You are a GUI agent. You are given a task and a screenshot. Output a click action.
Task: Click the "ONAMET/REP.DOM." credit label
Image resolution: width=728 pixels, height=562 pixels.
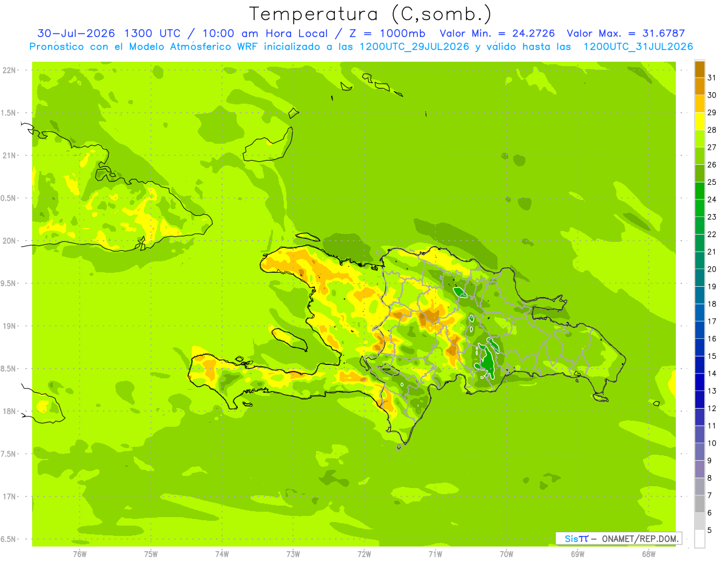pyautogui.click(x=639, y=538)
